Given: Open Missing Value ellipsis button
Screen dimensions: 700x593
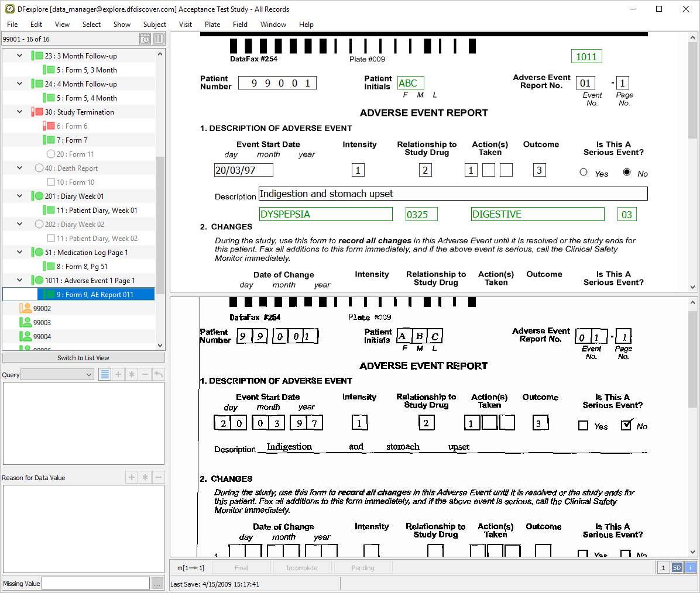Looking at the screenshot, I should click(x=157, y=583).
